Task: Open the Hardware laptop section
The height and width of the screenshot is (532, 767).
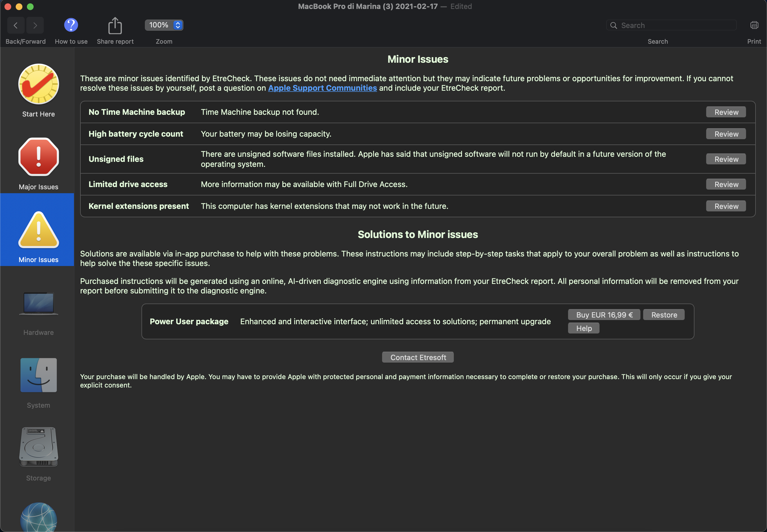Action: (x=38, y=303)
